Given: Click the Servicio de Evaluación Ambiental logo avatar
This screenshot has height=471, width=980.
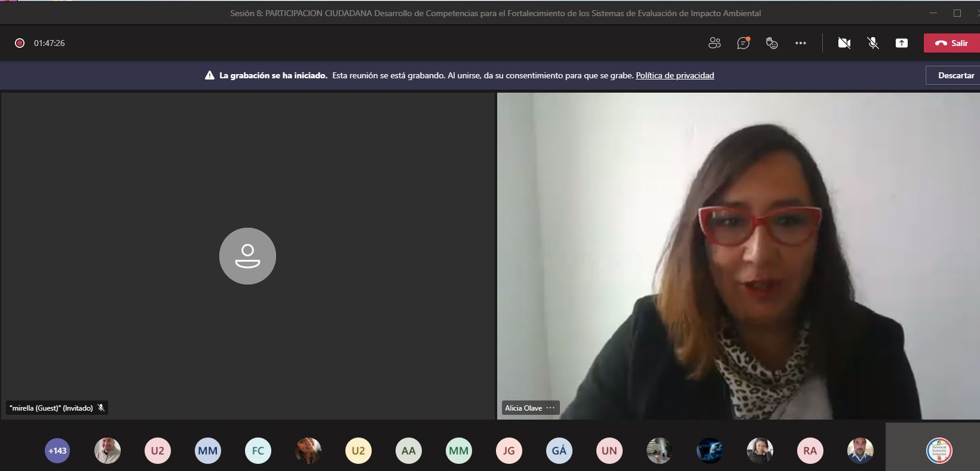Looking at the screenshot, I should [939, 451].
